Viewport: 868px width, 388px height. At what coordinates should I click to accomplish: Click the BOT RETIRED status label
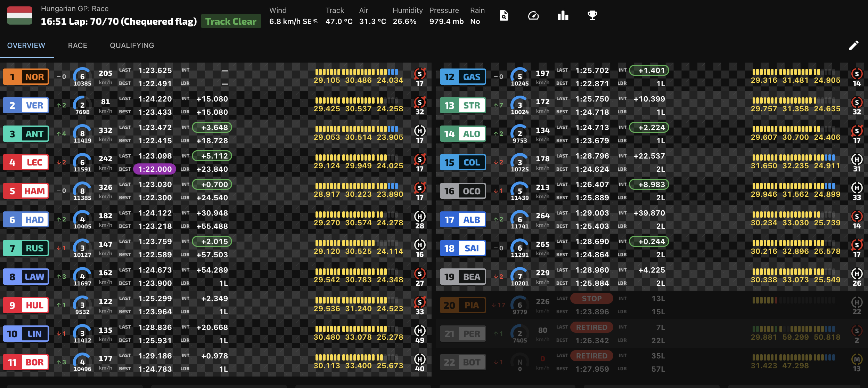click(x=592, y=356)
